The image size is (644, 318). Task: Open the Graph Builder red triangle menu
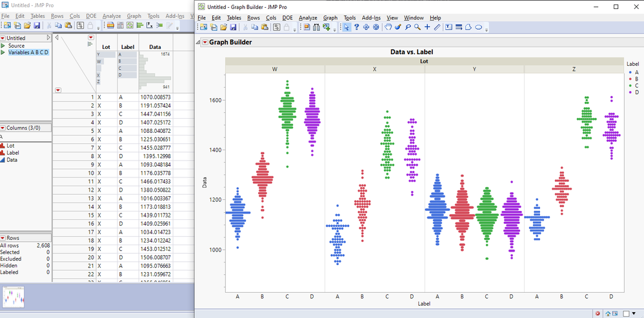205,43
